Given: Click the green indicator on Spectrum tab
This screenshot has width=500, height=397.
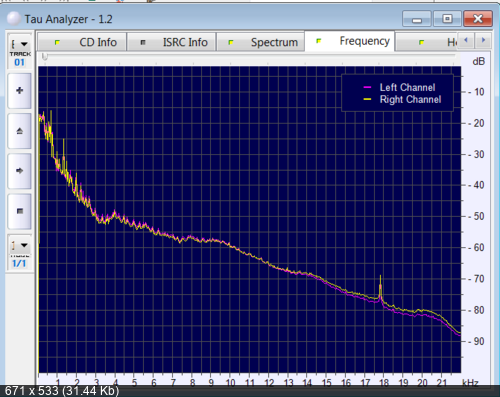Looking at the screenshot, I should click(x=231, y=42).
